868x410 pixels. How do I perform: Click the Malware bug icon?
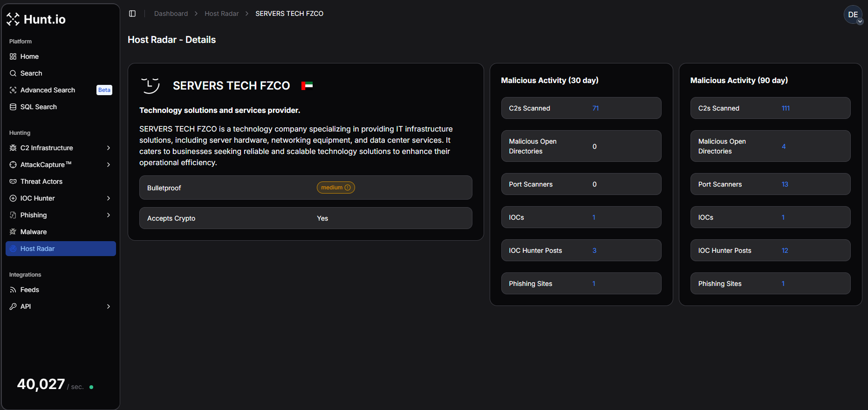13,232
